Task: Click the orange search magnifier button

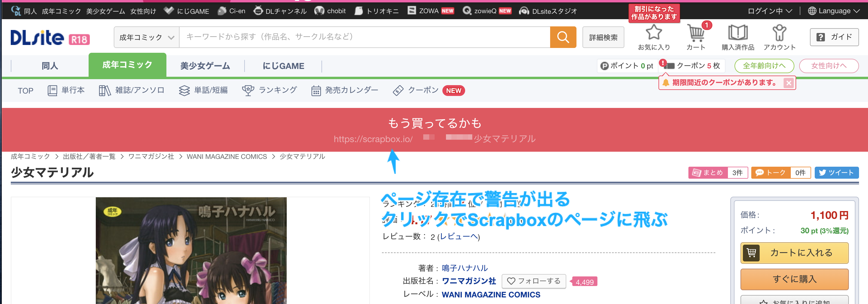Action: pos(563,37)
